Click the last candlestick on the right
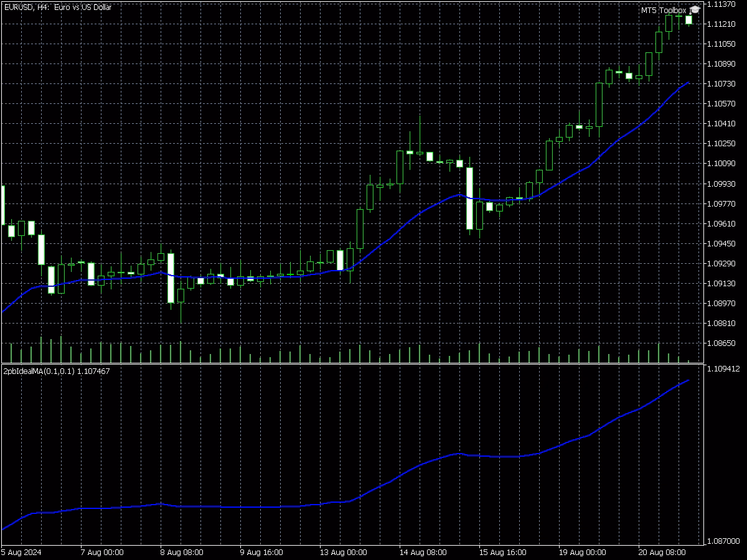Image resolution: width=747 pixels, height=560 pixels. point(688,20)
